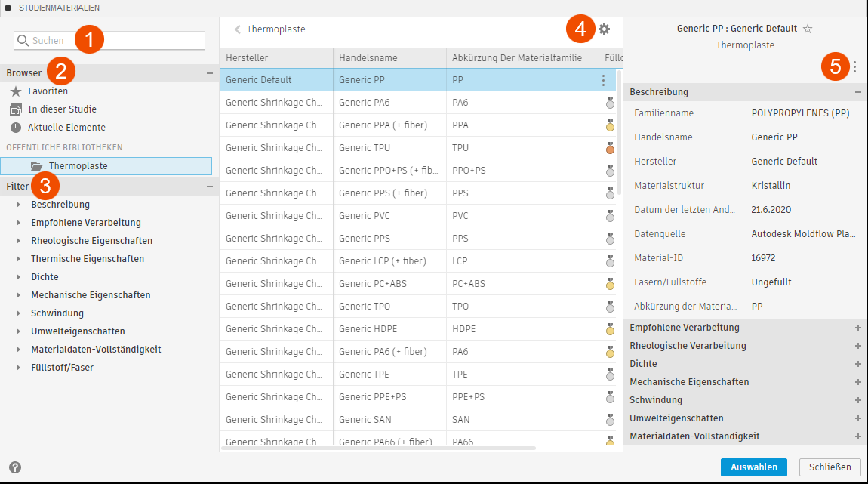Expand Umwelteigenschaften details section
868x484 pixels.
tap(858, 418)
